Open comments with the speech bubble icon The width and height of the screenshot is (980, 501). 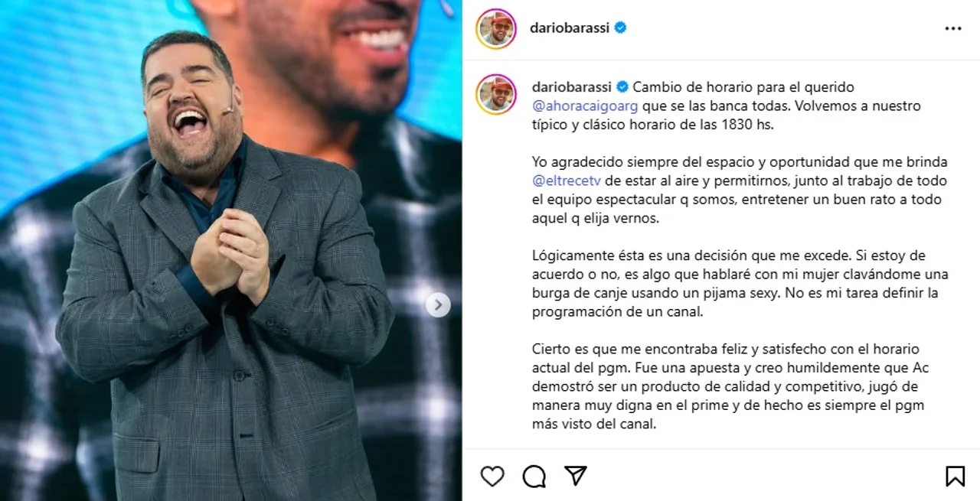coord(534,476)
